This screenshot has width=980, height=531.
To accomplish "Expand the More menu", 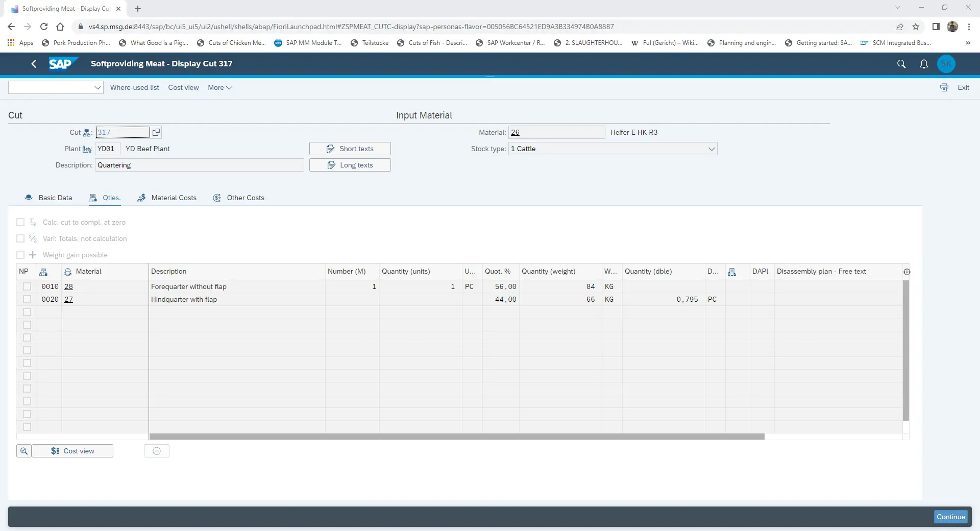I will (x=220, y=87).
